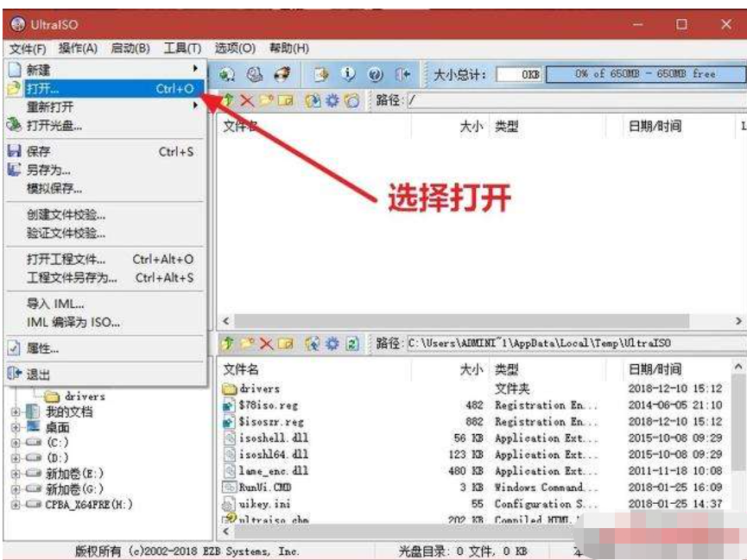Select the isoshell.dll file in the list
747x560 pixels.
coord(263,438)
